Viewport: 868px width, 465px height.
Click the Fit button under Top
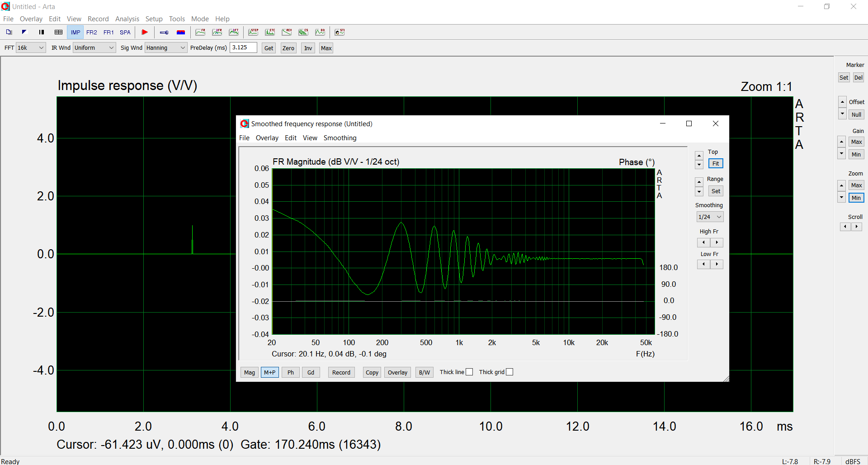pyautogui.click(x=715, y=163)
